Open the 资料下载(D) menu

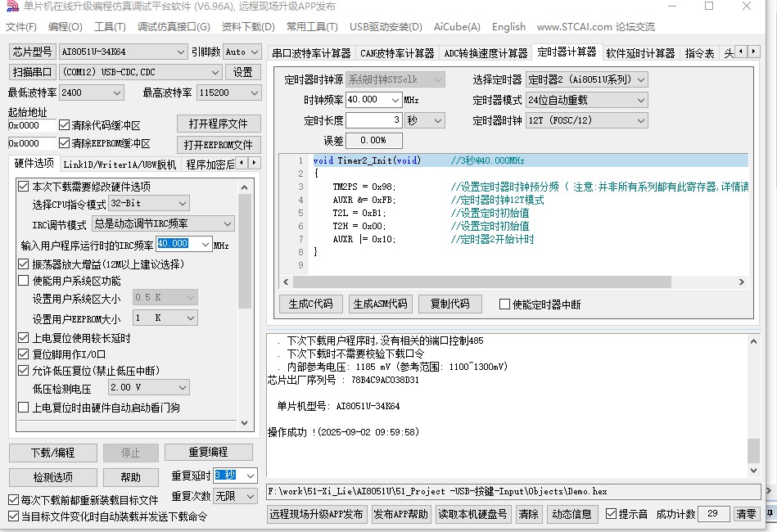[248, 27]
